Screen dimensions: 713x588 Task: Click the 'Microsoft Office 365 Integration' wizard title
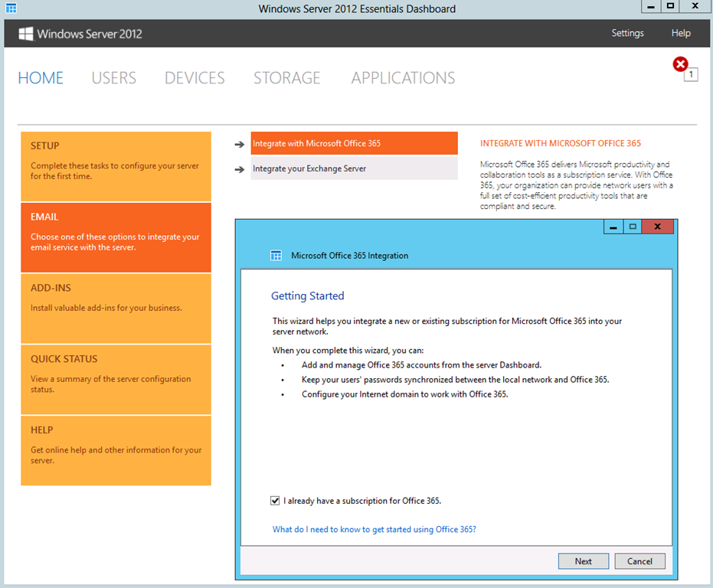[x=350, y=256]
